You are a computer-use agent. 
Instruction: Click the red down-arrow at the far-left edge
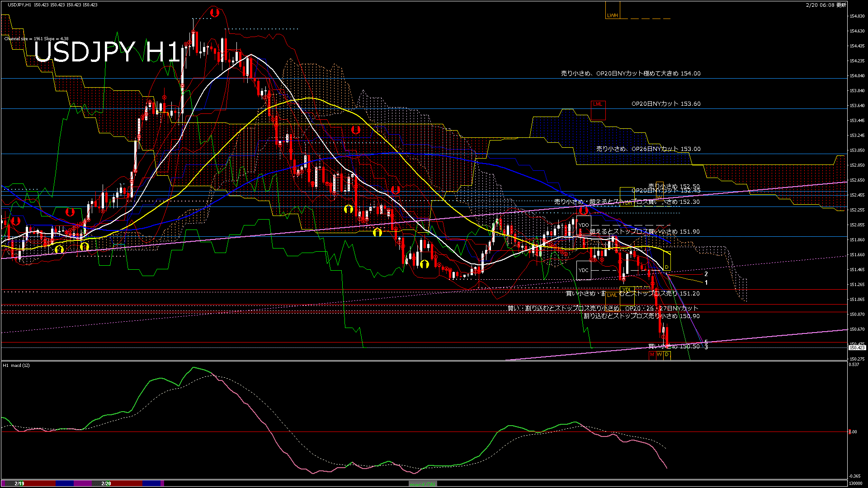tap(16, 221)
